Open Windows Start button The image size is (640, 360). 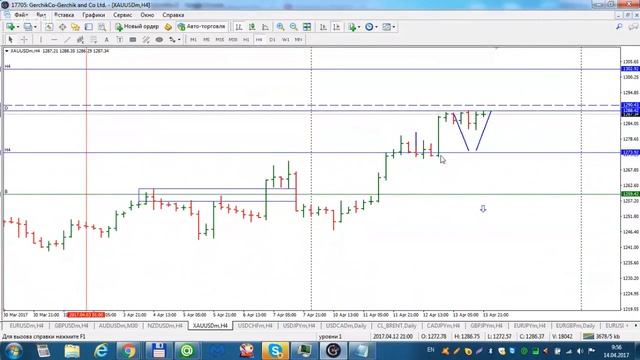pyautogui.click(x=13, y=351)
